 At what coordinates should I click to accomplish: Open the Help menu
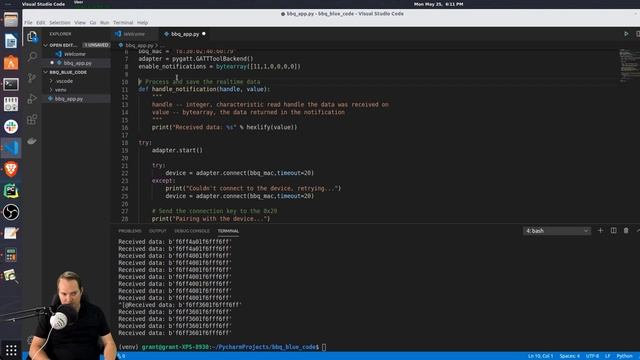[x=142, y=22]
